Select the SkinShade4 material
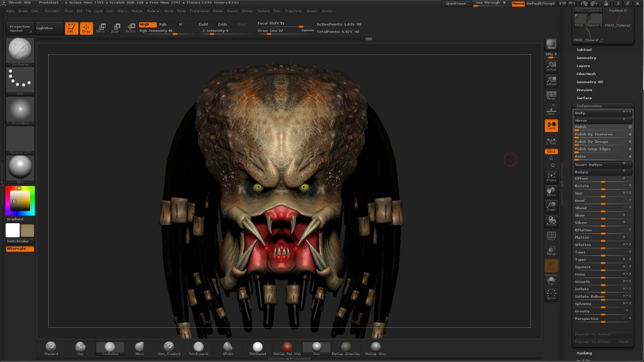This screenshot has height=362, width=644. coord(258,348)
